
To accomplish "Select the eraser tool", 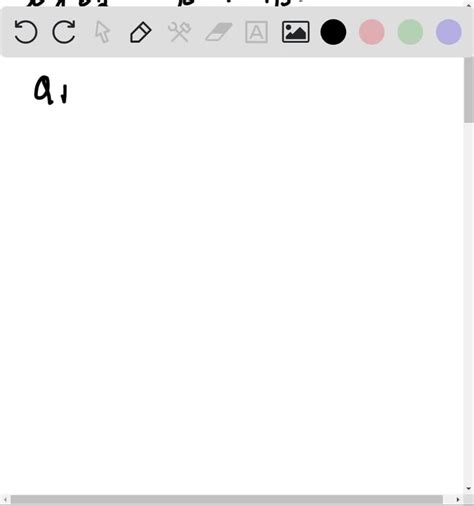I will point(219,32).
